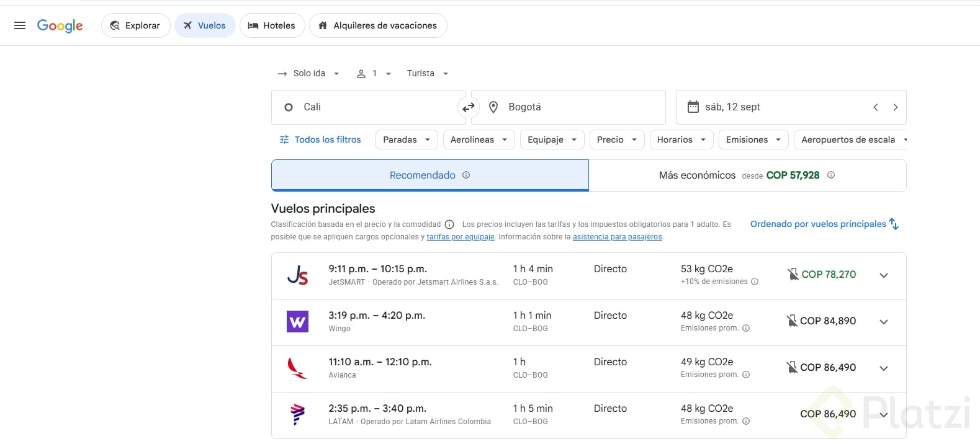
Task: Open asistencia para pasajeros link
Action: point(617,237)
